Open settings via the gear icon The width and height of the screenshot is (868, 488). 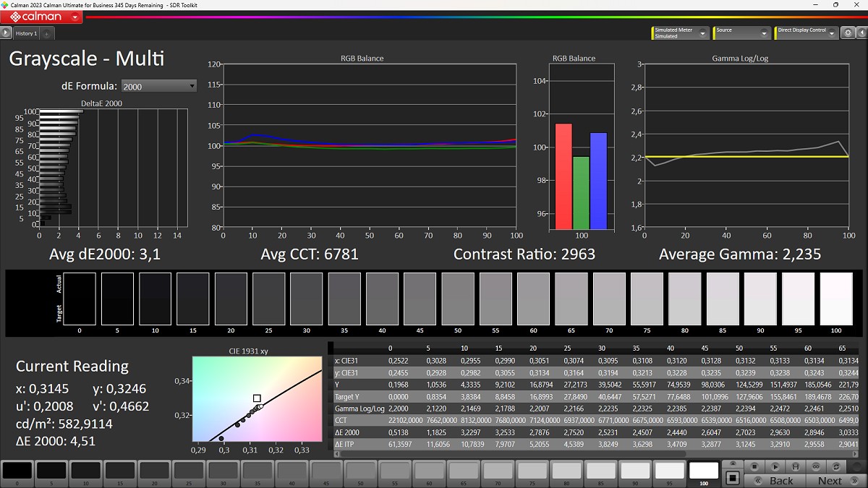(847, 33)
